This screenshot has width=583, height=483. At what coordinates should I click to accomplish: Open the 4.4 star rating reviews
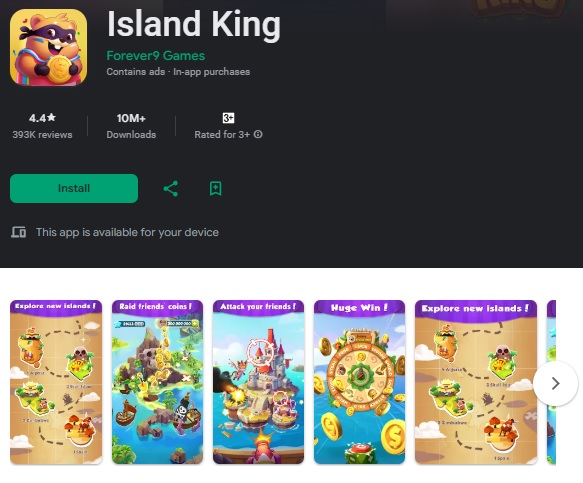(42, 126)
